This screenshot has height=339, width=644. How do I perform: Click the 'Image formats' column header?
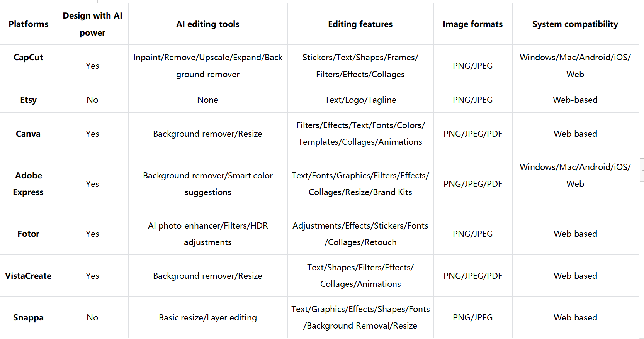472,24
